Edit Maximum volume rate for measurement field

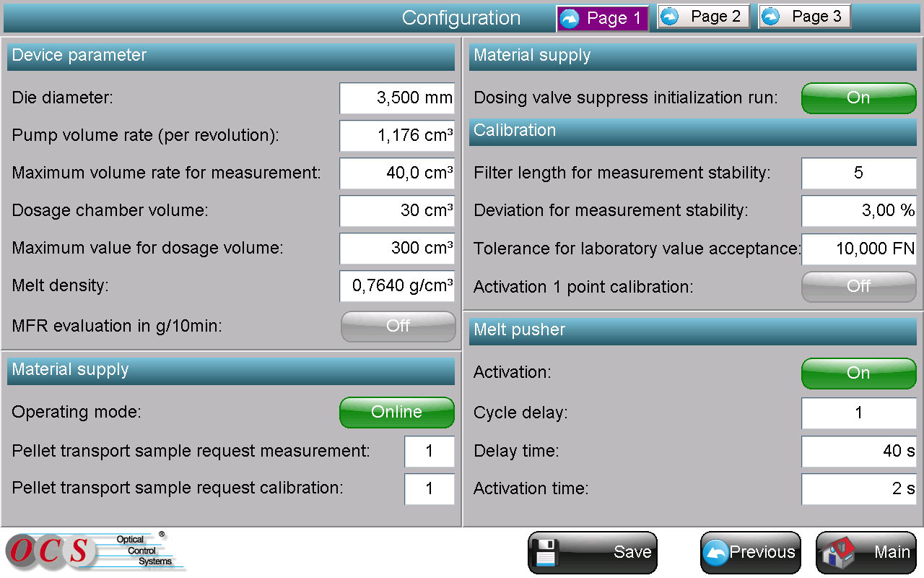click(x=397, y=173)
